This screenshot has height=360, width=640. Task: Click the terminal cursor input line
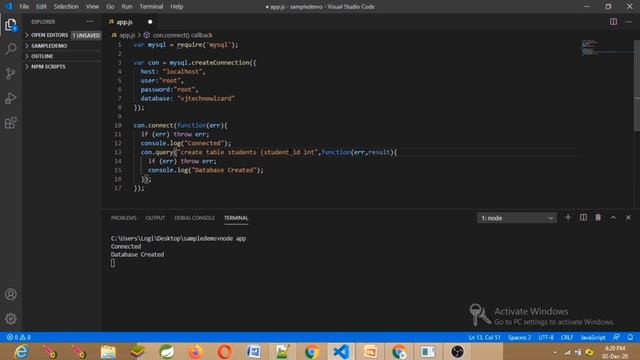(113, 263)
